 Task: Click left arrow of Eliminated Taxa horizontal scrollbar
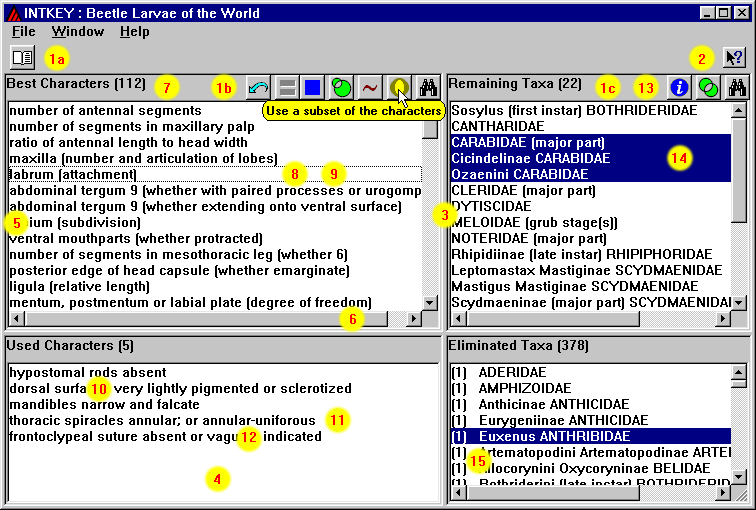click(x=459, y=493)
